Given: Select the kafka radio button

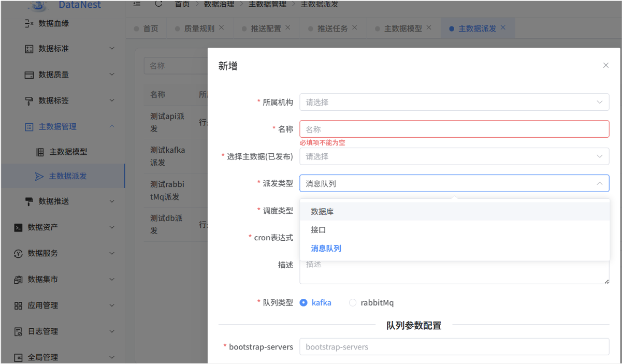Looking at the screenshot, I should (303, 302).
